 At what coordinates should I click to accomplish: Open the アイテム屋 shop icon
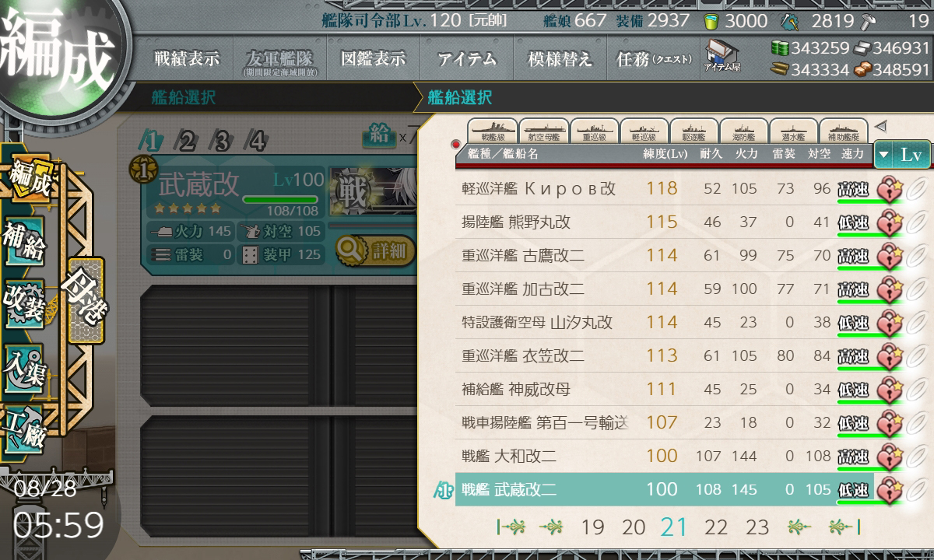[722, 56]
